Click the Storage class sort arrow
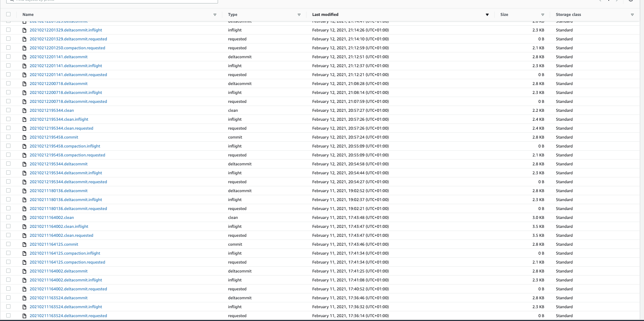 click(632, 15)
